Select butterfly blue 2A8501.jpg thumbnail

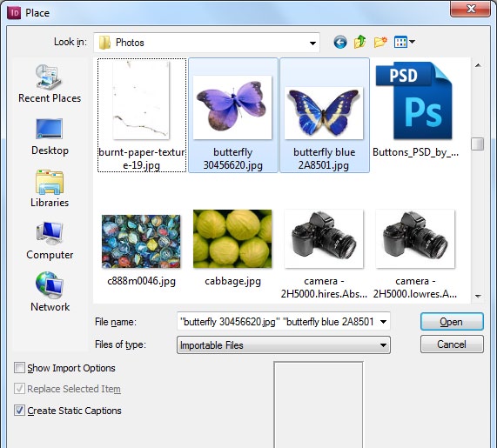[x=324, y=113]
